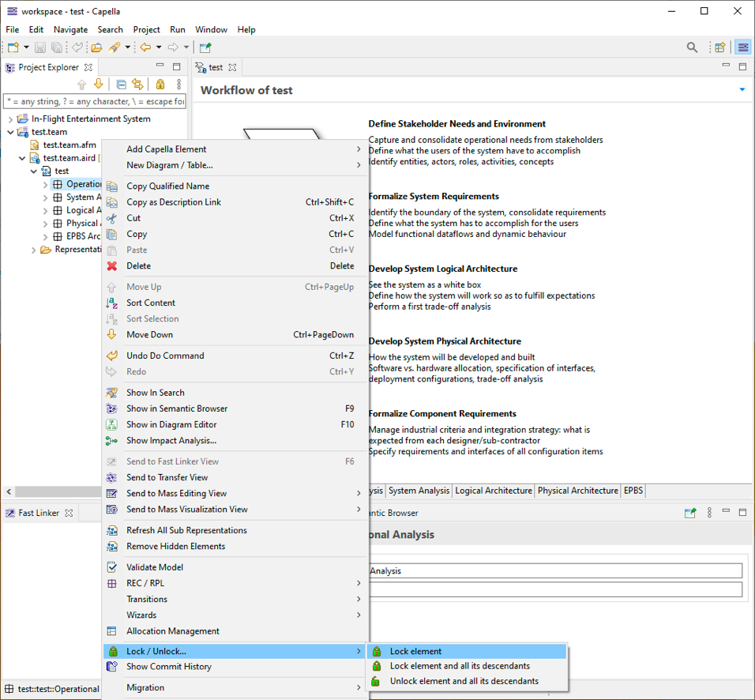
Task: Close the test editor tab
Action: (x=232, y=68)
